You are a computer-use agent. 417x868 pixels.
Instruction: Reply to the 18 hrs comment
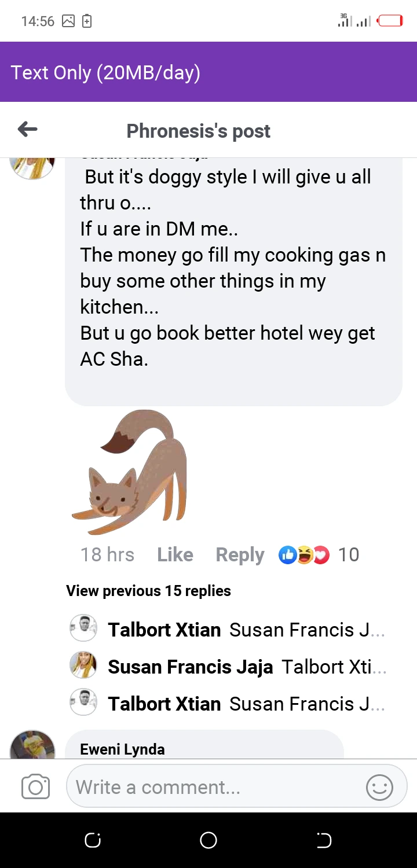pyautogui.click(x=240, y=555)
